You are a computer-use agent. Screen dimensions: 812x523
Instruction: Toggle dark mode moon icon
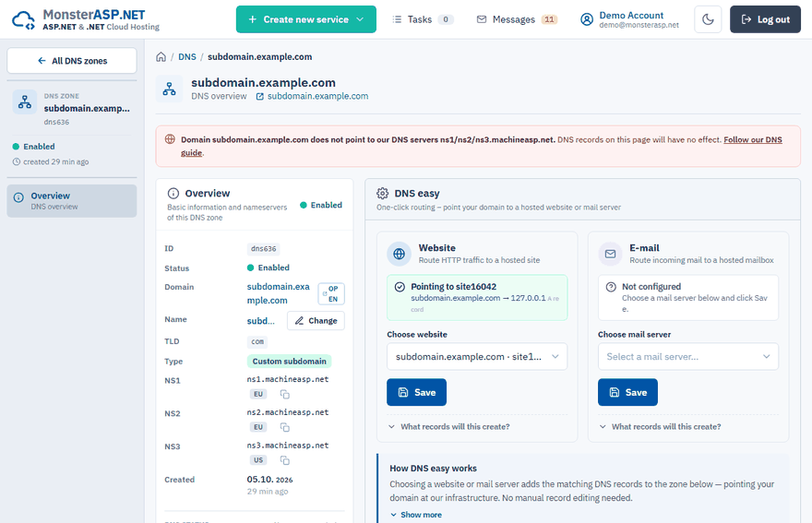[708, 19]
